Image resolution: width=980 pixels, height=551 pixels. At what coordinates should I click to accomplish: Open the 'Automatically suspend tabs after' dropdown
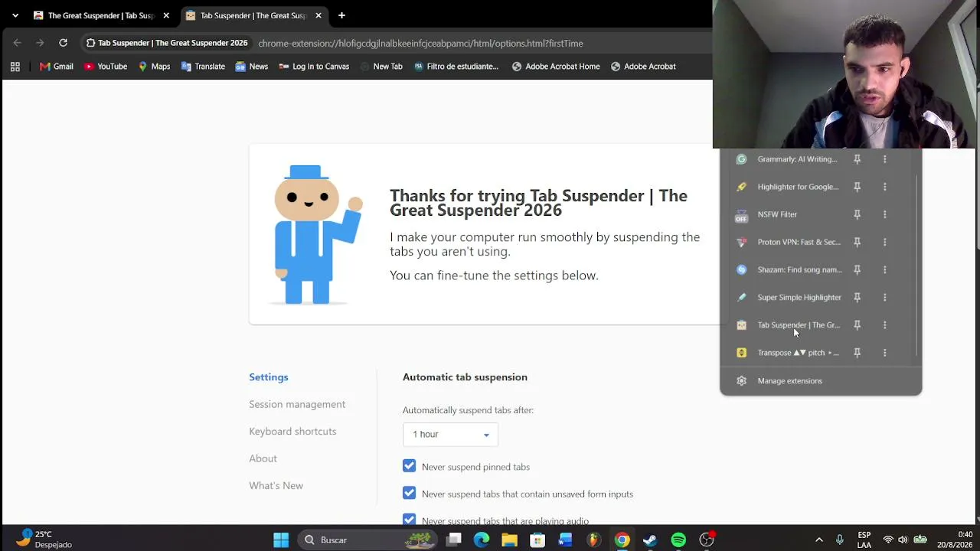pos(450,435)
